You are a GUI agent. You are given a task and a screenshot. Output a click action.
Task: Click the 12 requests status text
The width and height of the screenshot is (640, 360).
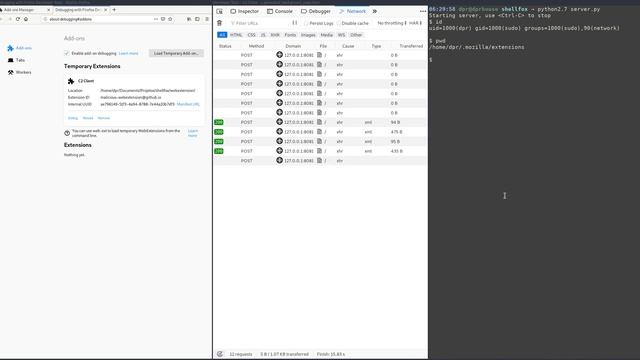click(x=241, y=354)
